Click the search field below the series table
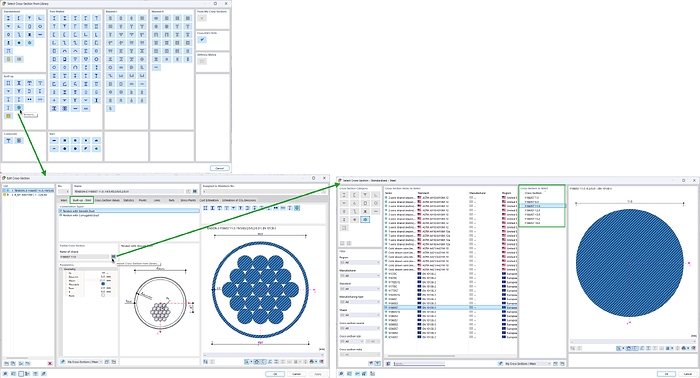This screenshot has height=378, width=700. pos(419,364)
